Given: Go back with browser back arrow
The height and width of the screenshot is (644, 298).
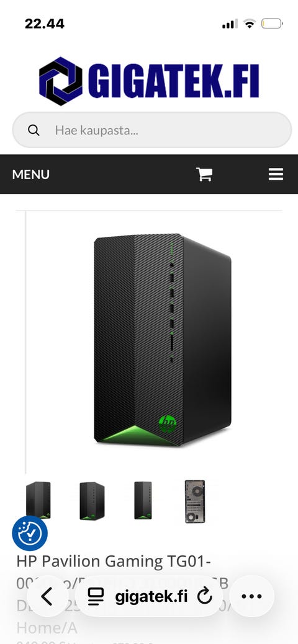Looking at the screenshot, I should [x=47, y=596].
